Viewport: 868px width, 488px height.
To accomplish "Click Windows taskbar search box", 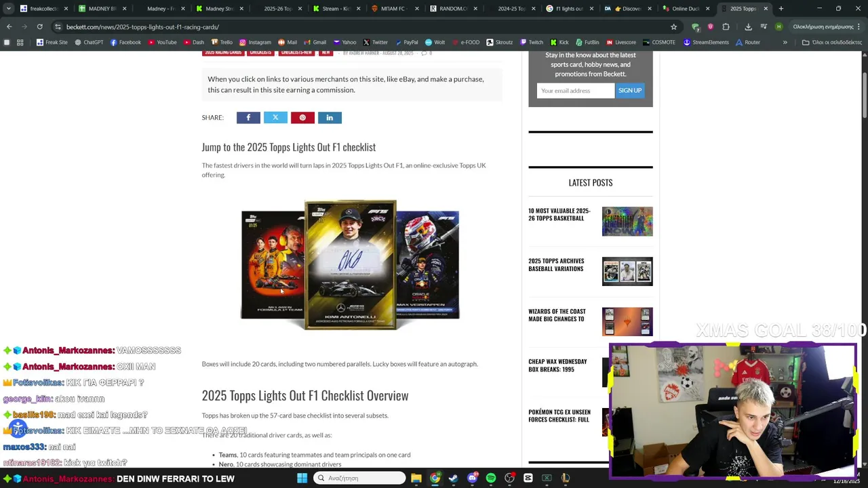I will 359,479.
